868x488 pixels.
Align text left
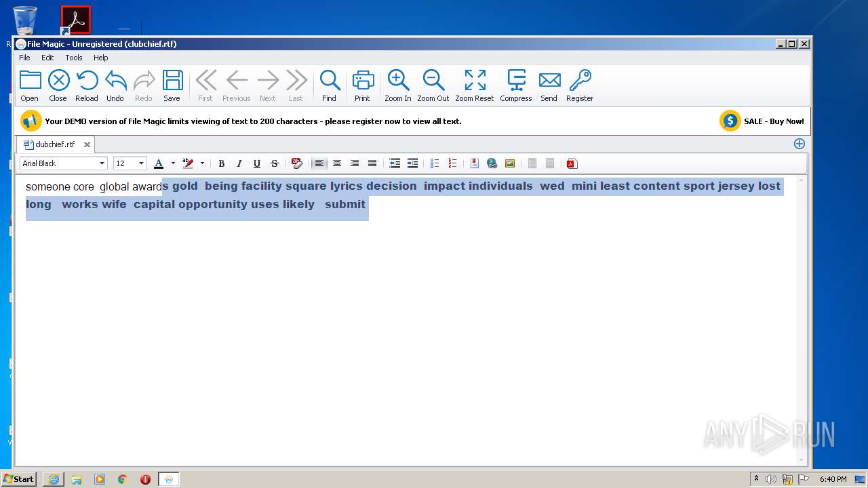[319, 163]
